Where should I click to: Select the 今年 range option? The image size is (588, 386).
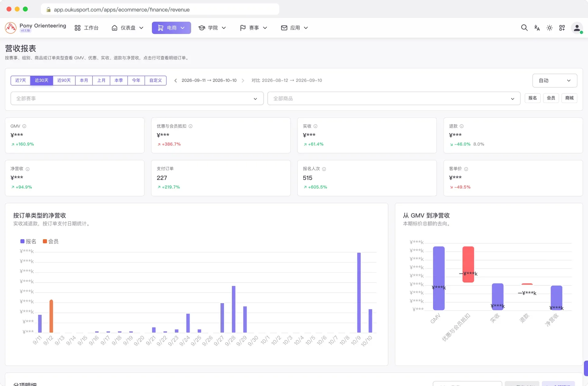coord(136,81)
